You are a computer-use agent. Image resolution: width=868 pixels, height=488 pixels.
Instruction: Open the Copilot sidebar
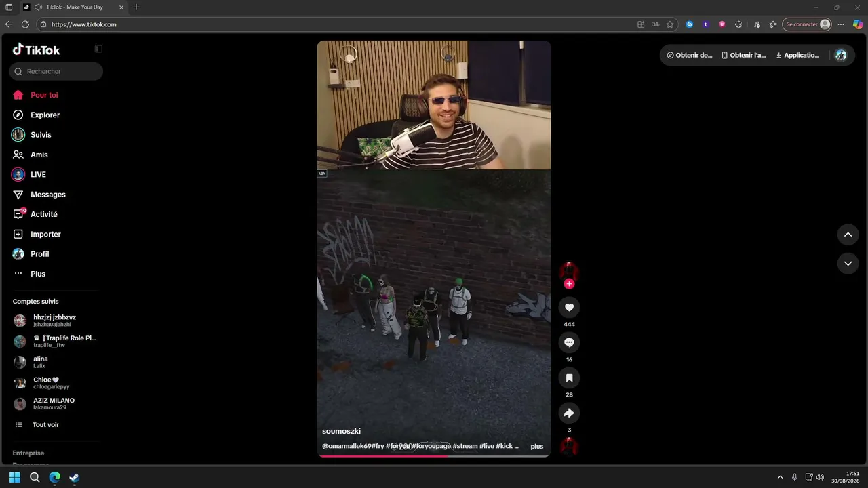[x=858, y=24]
